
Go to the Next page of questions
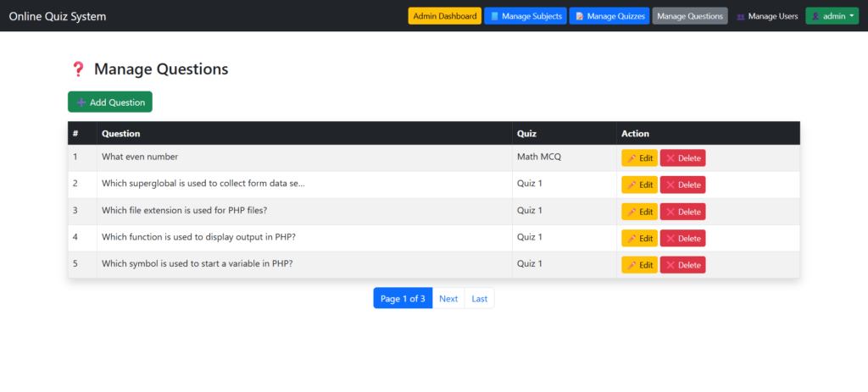pos(448,299)
